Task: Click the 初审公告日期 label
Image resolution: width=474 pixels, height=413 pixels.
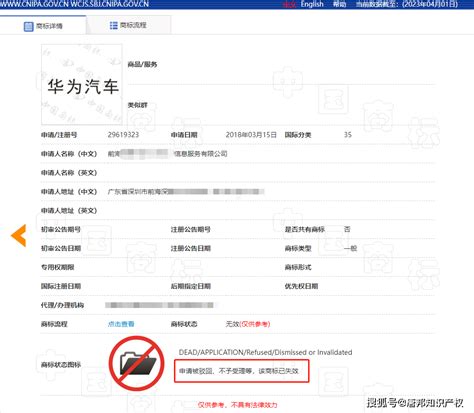Action: click(61, 248)
